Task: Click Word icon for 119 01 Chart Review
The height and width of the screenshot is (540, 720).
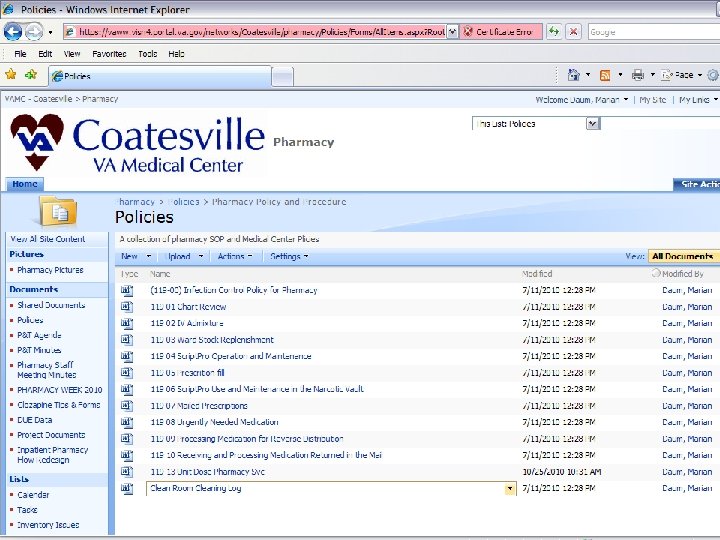Action: [x=127, y=307]
